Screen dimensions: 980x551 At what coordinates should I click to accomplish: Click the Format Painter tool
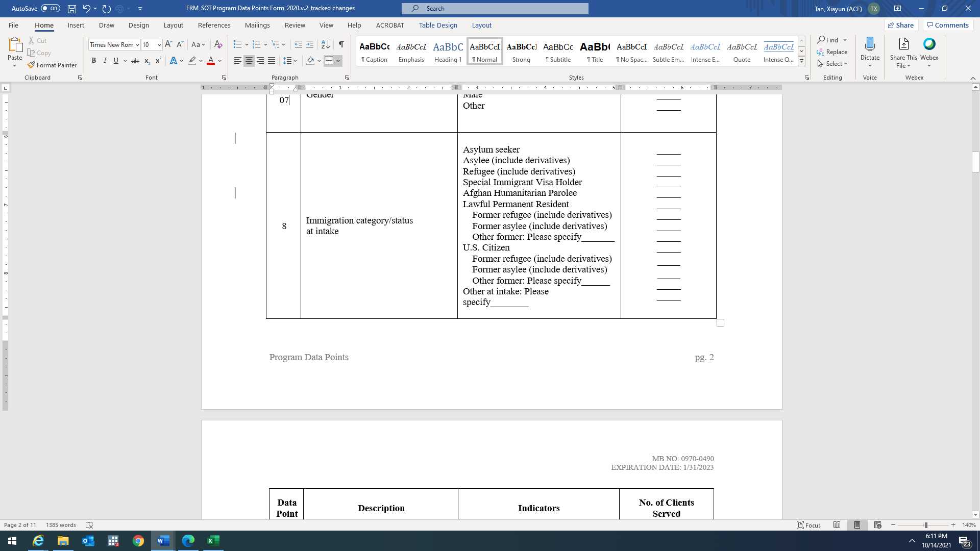point(52,65)
